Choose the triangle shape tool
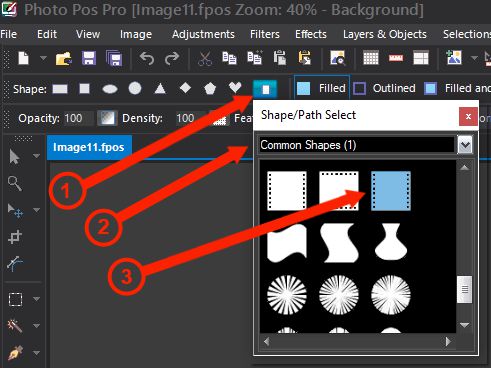The width and height of the screenshot is (491, 368). click(160, 89)
